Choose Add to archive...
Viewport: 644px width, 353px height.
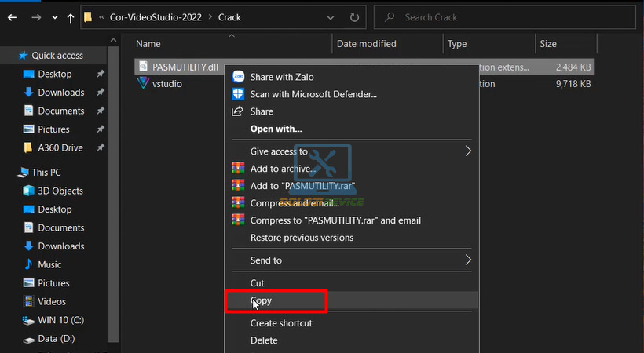[283, 169]
